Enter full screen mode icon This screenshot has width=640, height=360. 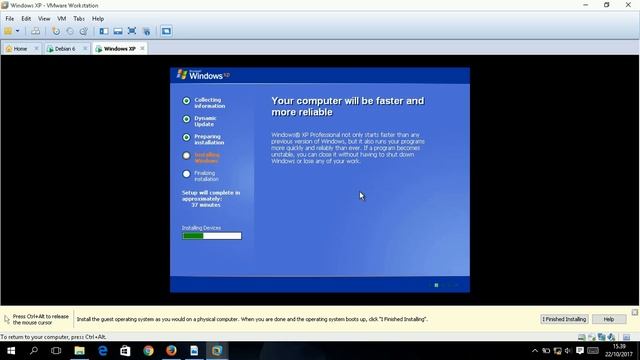[x=132, y=31]
